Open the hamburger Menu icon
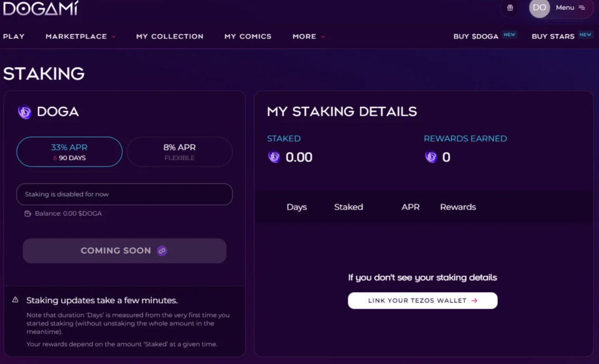The width and height of the screenshot is (599, 364). coord(582,8)
